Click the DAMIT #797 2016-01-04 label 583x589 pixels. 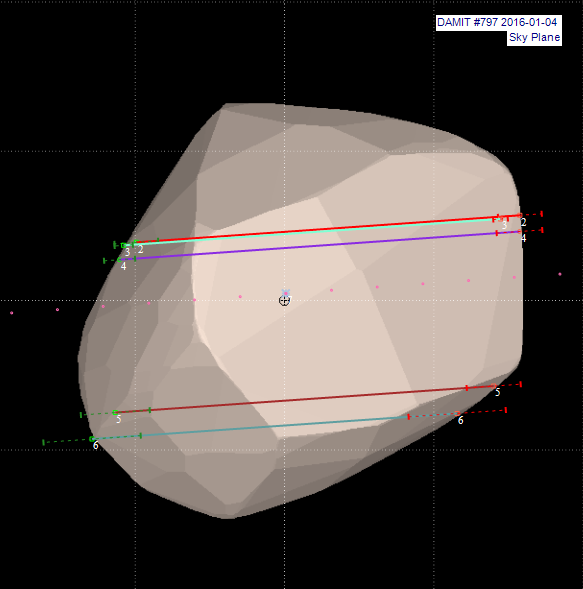[498, 23]
